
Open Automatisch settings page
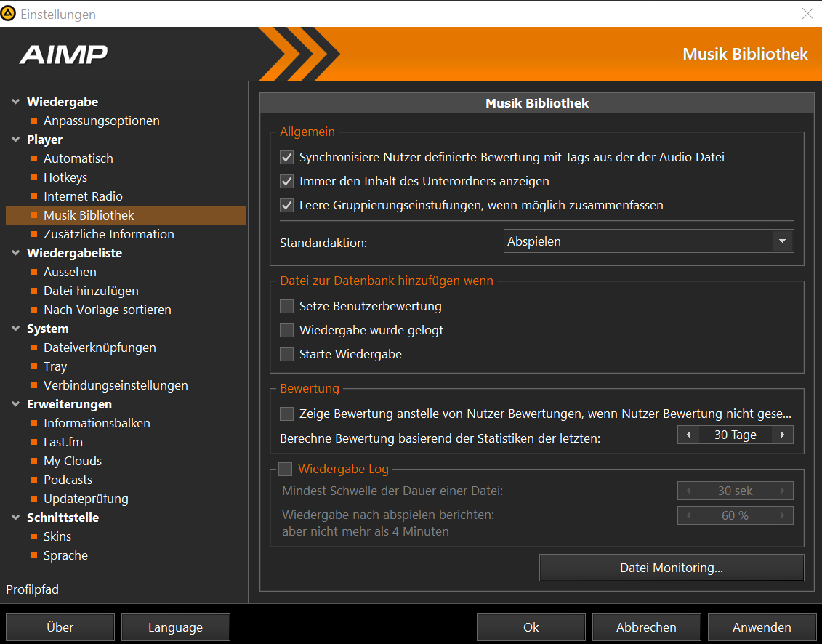coord(78,158)
